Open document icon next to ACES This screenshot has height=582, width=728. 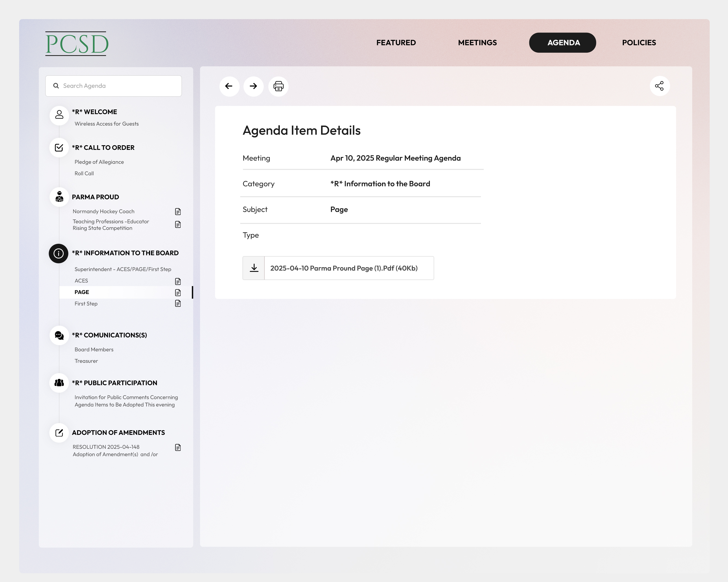178,281
